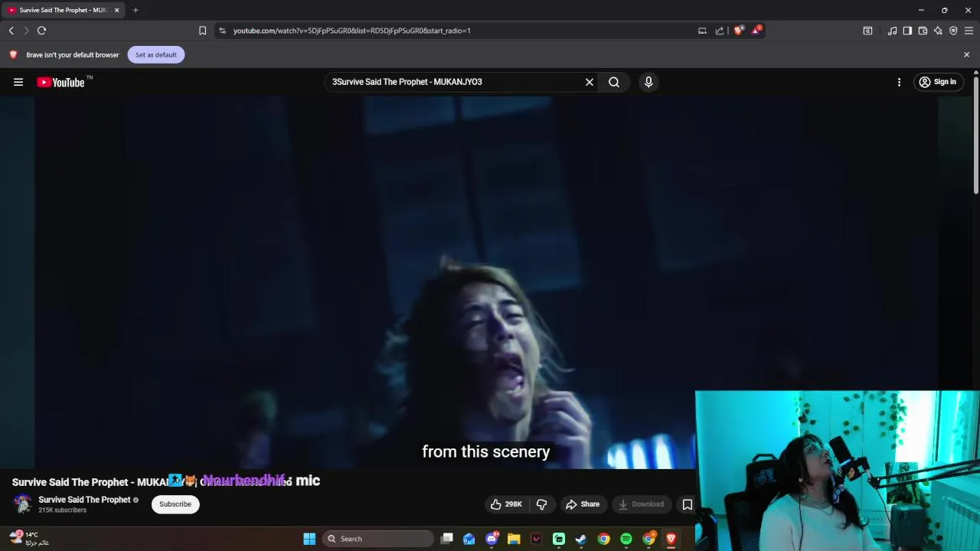Open the weather widget showing 14°C
The height and width of the screenshot is (551, 980).
29,539
